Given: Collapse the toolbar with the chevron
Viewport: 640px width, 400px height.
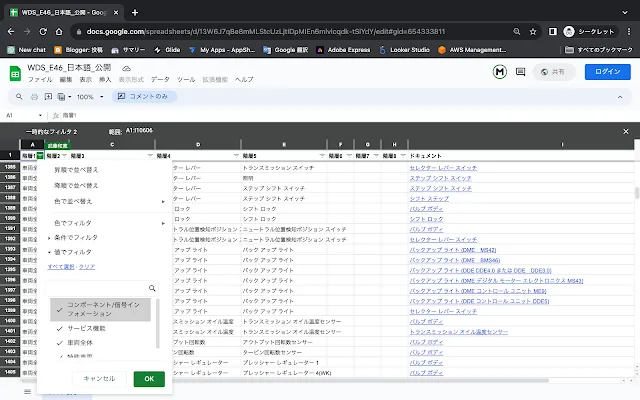Looking at the screenshot, I should (620, 97).
